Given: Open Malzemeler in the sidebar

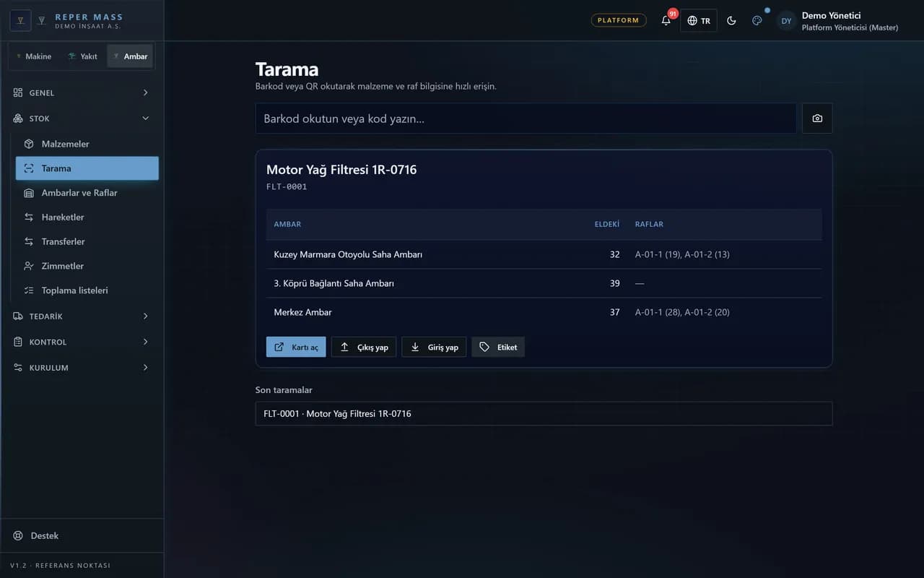Looking at the screenshot, I should tap(87, 144).
